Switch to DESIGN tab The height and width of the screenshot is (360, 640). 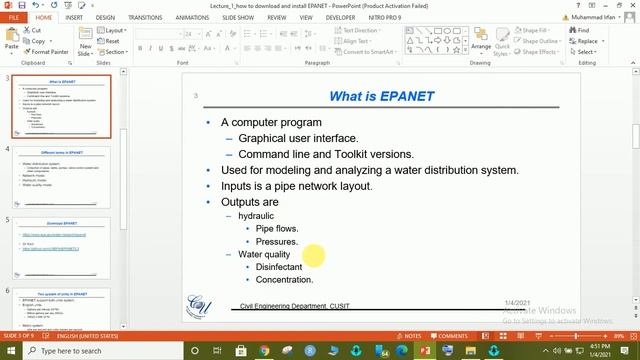(105, 18)
